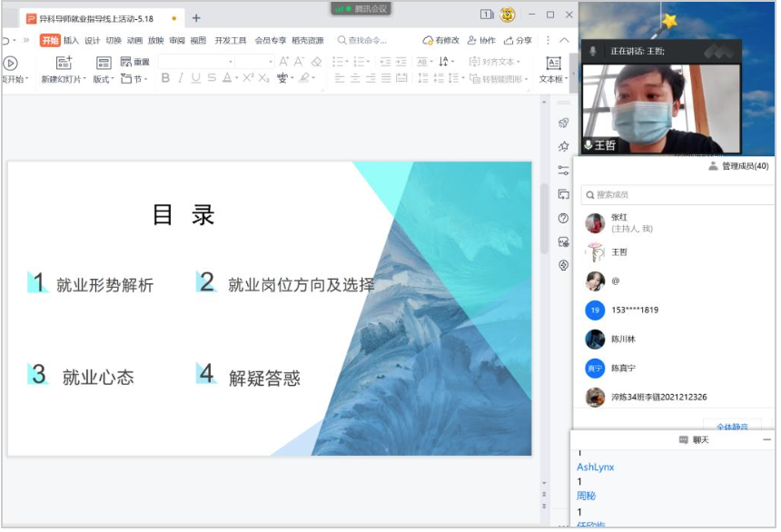Toggle Underline text formatting
The height and width of the screenshot is (532, 781).
[195, 78]
